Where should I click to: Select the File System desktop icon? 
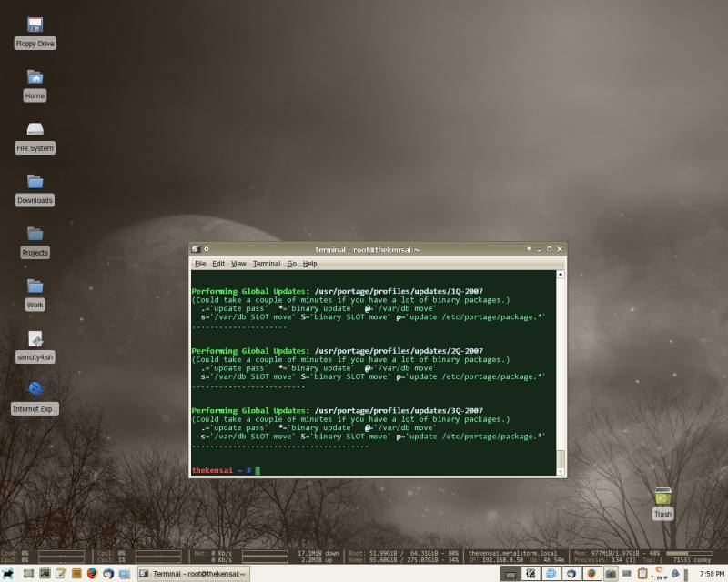click(35, 137)
